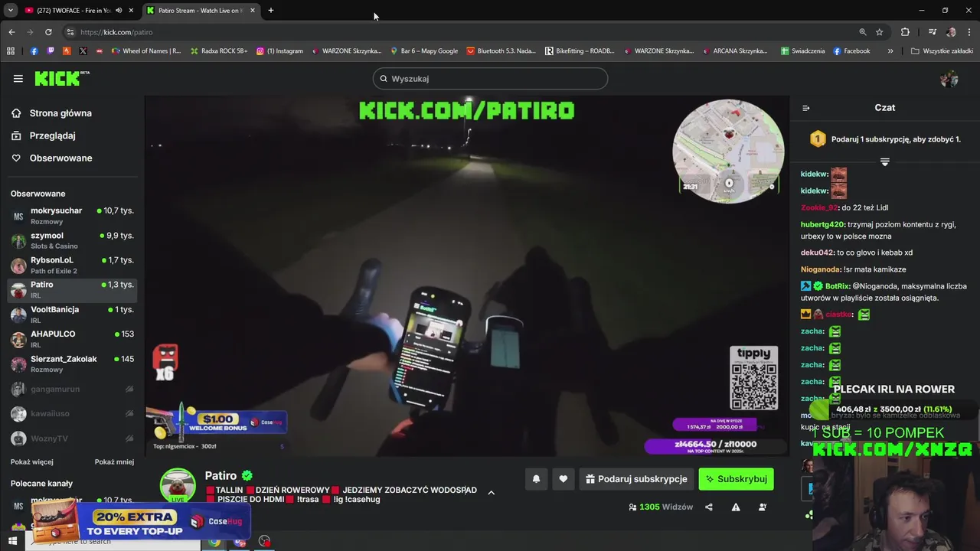Open the offline gangamurun channel
Screen dimensions: 980x551
click(x=72, y=389)
